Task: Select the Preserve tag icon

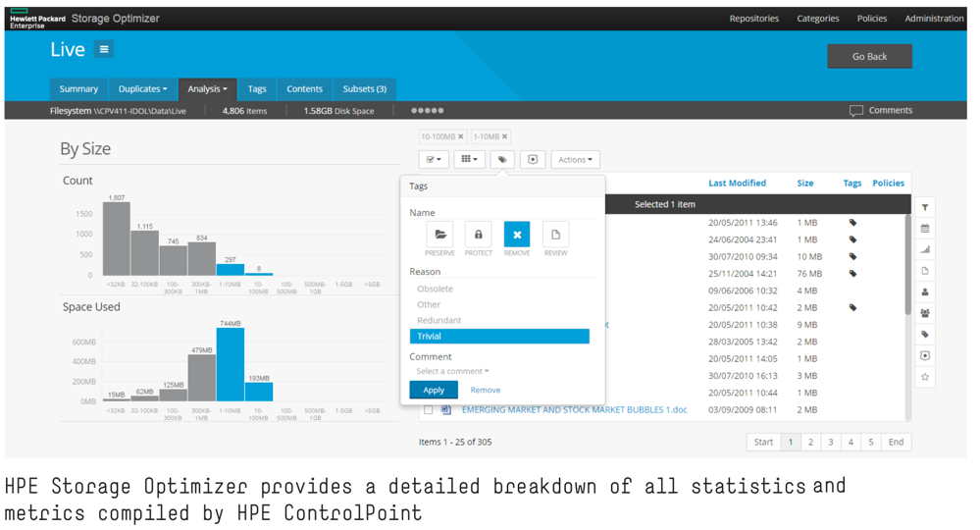Action: [x=440, y=235]
